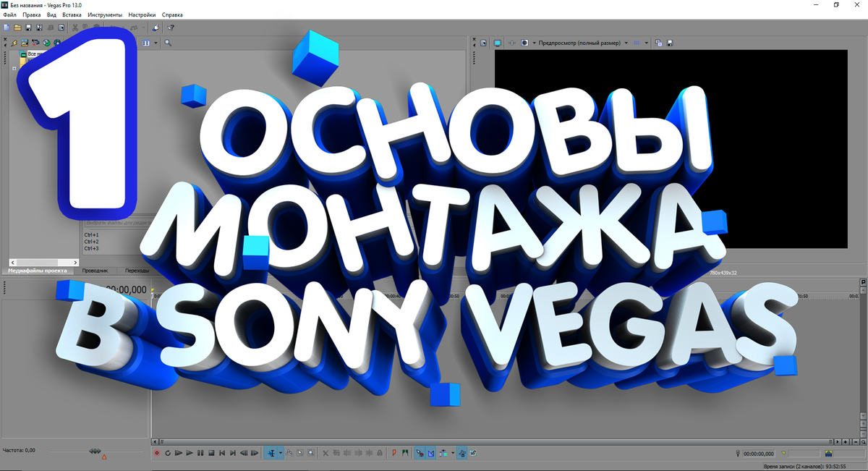
Task: Insert a region on timeline
Action: (x=405, y=453)
